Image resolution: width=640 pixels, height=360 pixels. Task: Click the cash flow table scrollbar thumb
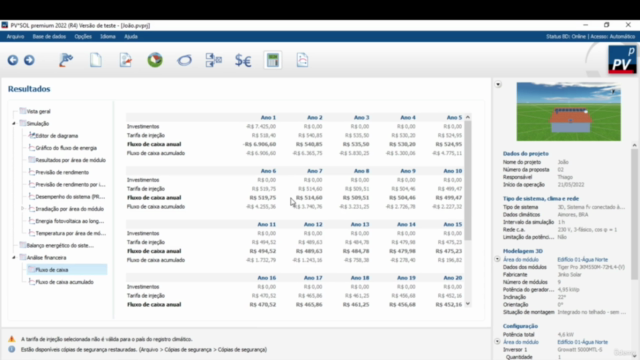point(468,180)
